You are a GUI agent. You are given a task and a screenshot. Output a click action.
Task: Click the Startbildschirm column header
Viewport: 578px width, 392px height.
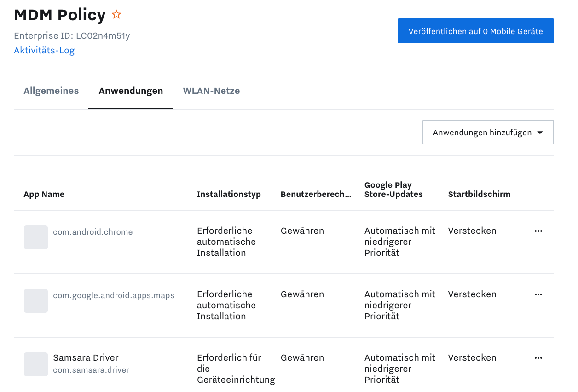[x=479, y=194]
